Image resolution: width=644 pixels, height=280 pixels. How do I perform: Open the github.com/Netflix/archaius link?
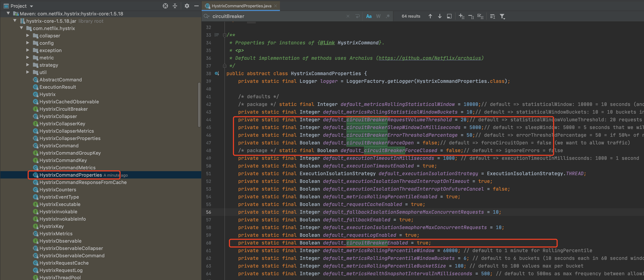pos(430,58)
